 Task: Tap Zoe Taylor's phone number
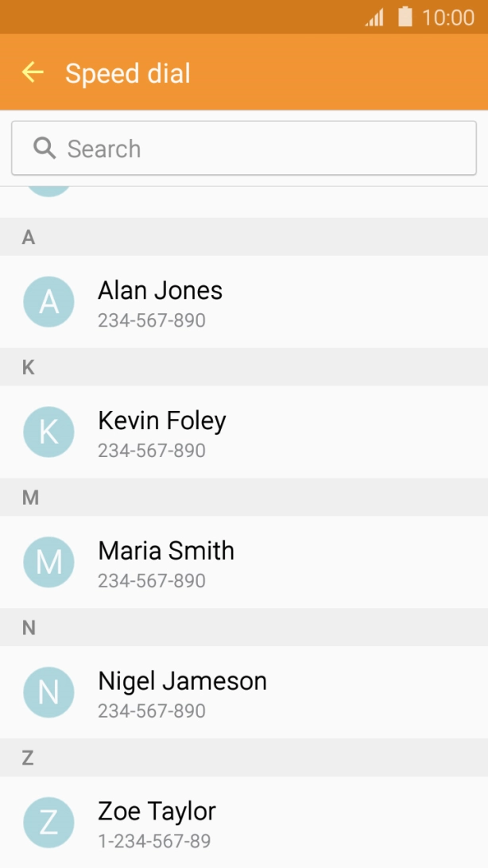pyautogui.click(x=154, y=841)
